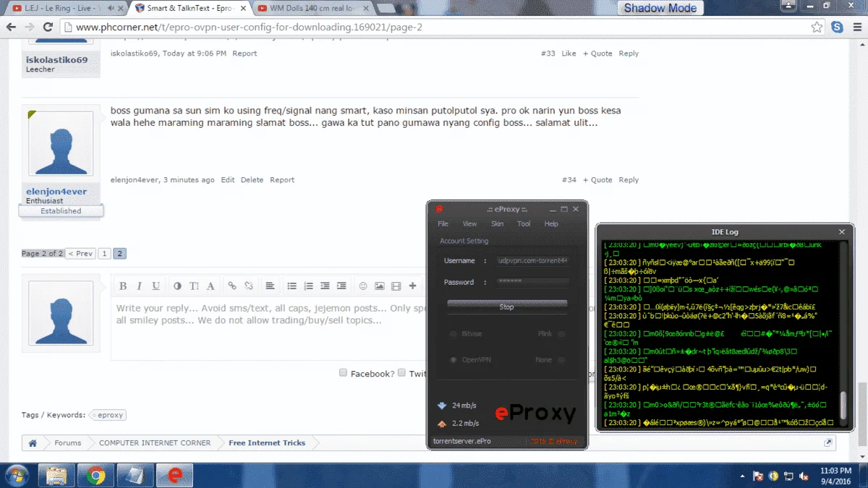868x488 pixels.
Task: Bookmark this page with the star icon
Action: (x=817, y=27)
